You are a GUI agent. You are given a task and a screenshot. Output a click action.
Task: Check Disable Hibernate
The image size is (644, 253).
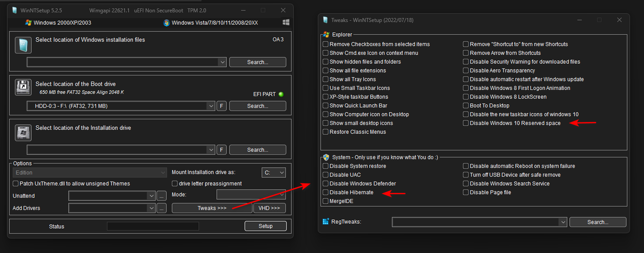pyautogui.click(x=326, y=192)
